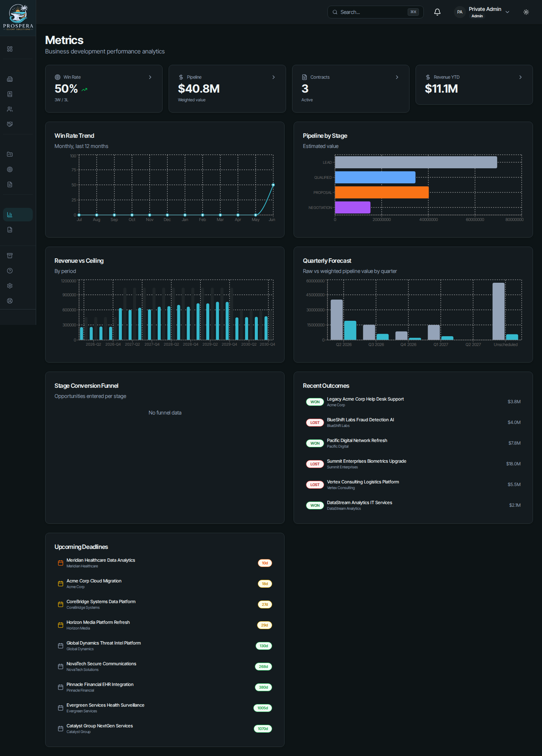
Task: Click LOST badge for Summit Enterprises Biometrics
Action: pos(315,464)
